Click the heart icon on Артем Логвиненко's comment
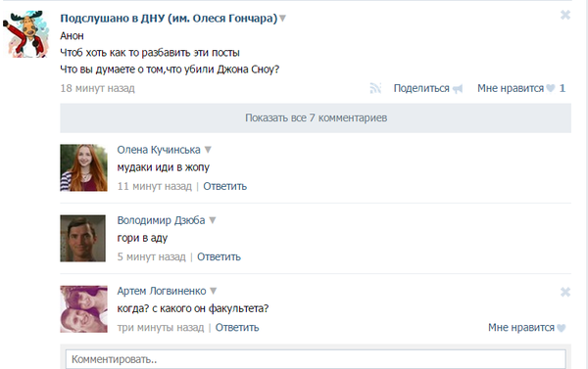Image resolution: width=588 pixels, height=369 pixels. pos(562,328)
